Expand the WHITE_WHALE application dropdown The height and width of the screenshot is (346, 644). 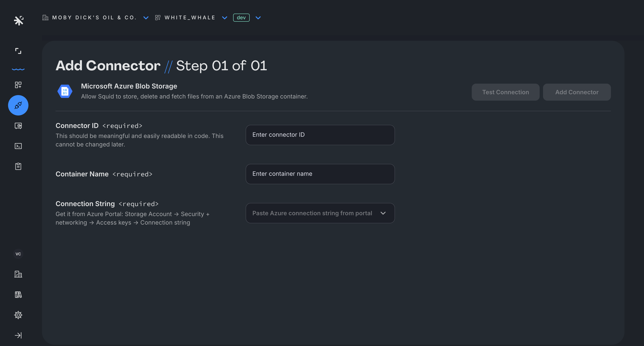(x=225, y=18)
